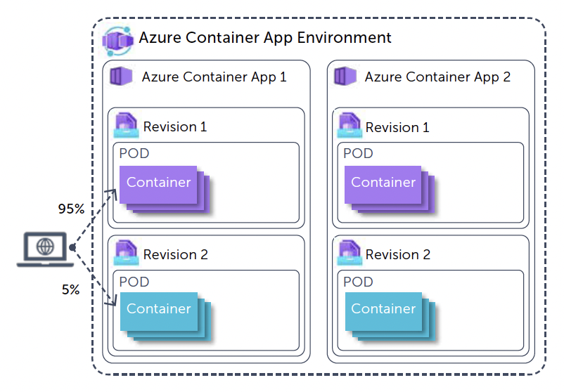Click the Azure Container App 2 title
Screen dimensions: 564x392
[x=437, y=77]
